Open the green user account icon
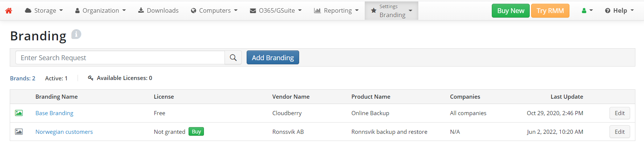 [x=587, y=10]
